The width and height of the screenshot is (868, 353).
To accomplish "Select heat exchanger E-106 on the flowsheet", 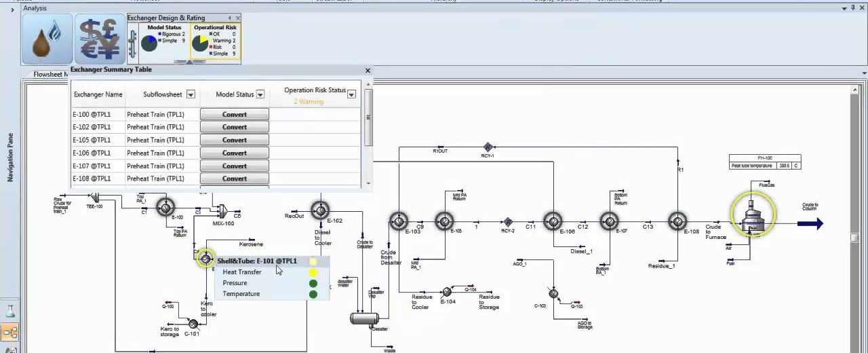I will click(553, 221).
